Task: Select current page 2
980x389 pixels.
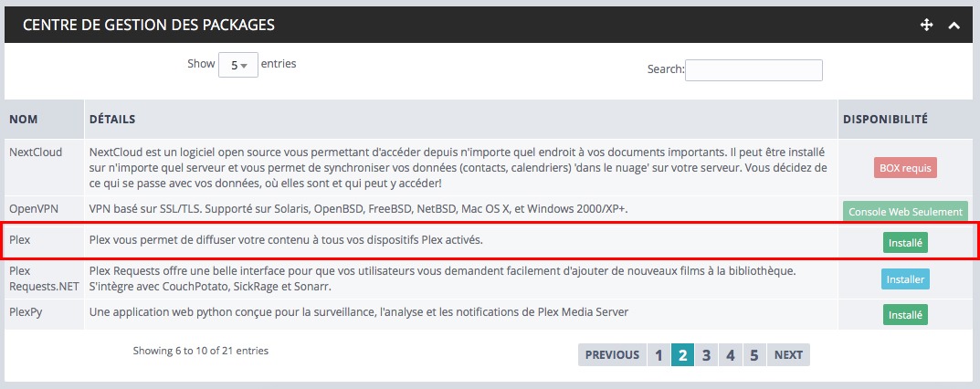Action: point(681,355)
